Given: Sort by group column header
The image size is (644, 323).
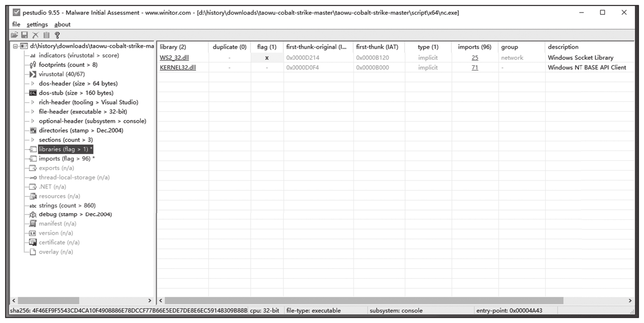Looking at the screenshot, I should [522, 47].
